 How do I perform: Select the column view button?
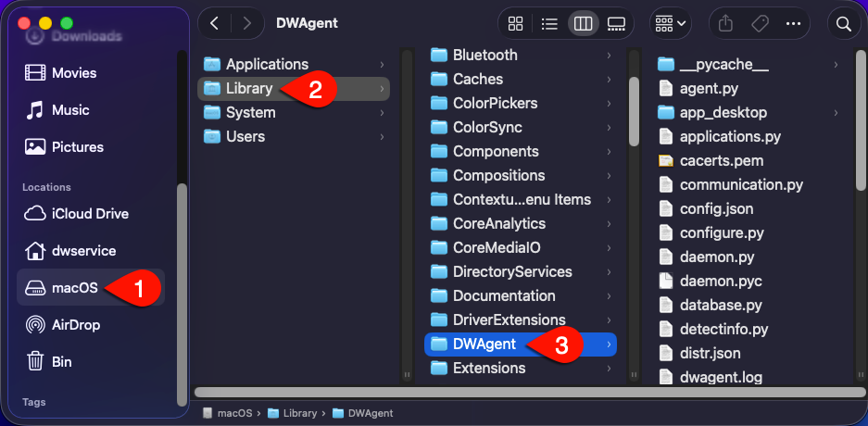pyautogui.click(x=583, y=23)
